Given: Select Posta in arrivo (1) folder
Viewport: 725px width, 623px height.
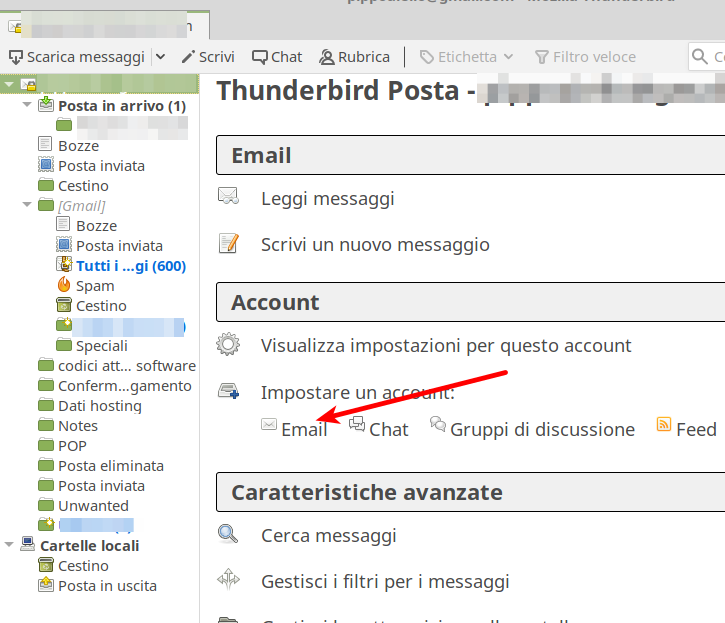Looking at the screenshot, I should pos(122,106).
